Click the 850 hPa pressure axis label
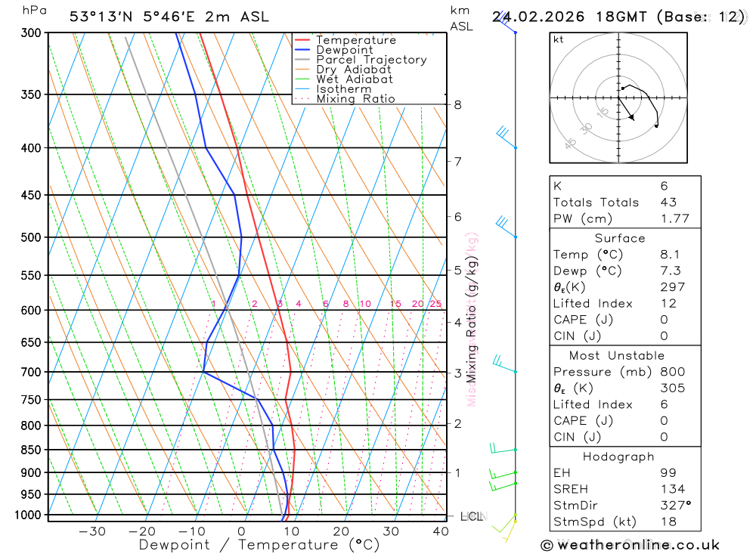 [x=31, y=450]
